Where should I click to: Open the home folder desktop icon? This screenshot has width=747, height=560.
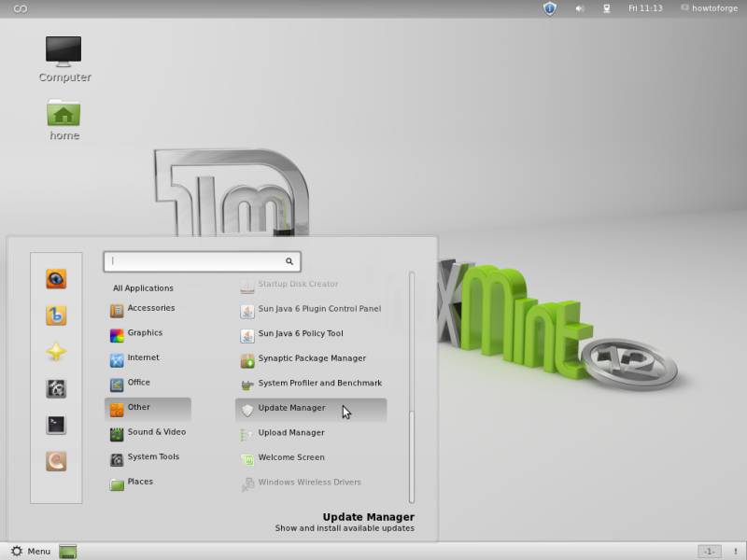click(x=63, y=120)
